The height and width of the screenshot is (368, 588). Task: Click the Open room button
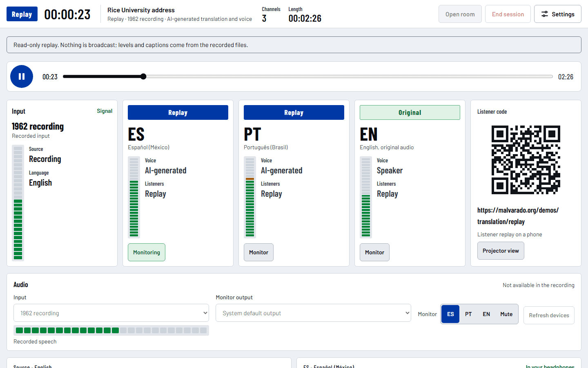click(x=460, y=14)
